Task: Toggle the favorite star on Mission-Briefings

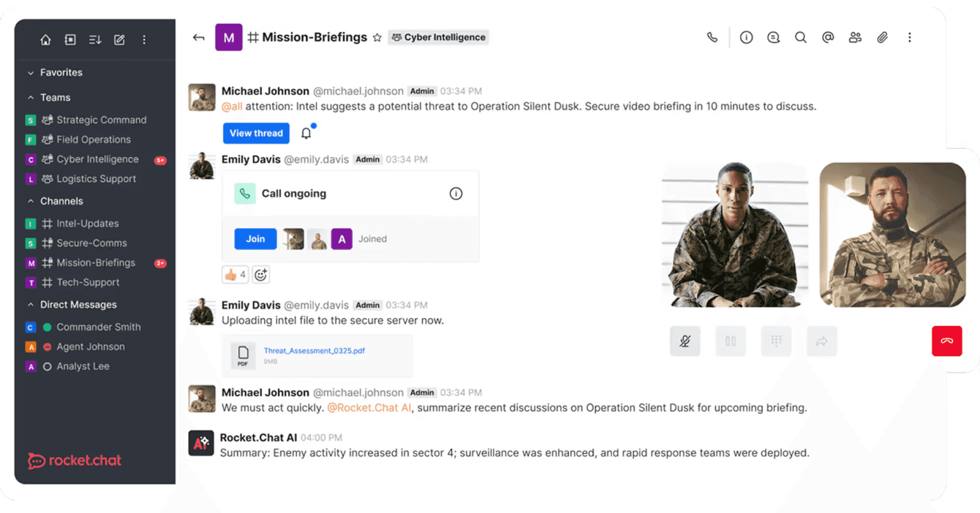Action: click(x=376, y=37)
